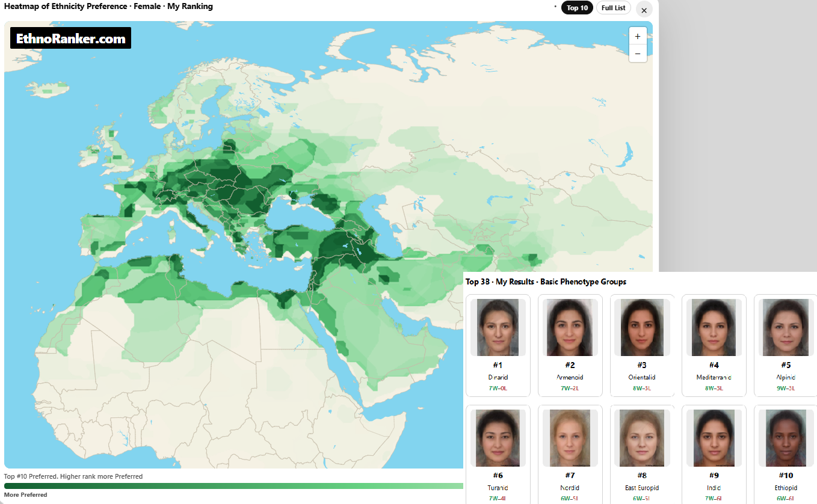Select the Alpinid label
Image resolution: width=817 pixels, height=504 pixels.
(x=786, y=378)
